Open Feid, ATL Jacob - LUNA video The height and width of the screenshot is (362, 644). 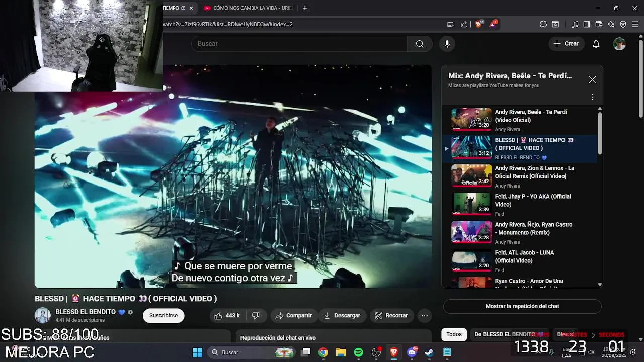[x=521, y=260]
